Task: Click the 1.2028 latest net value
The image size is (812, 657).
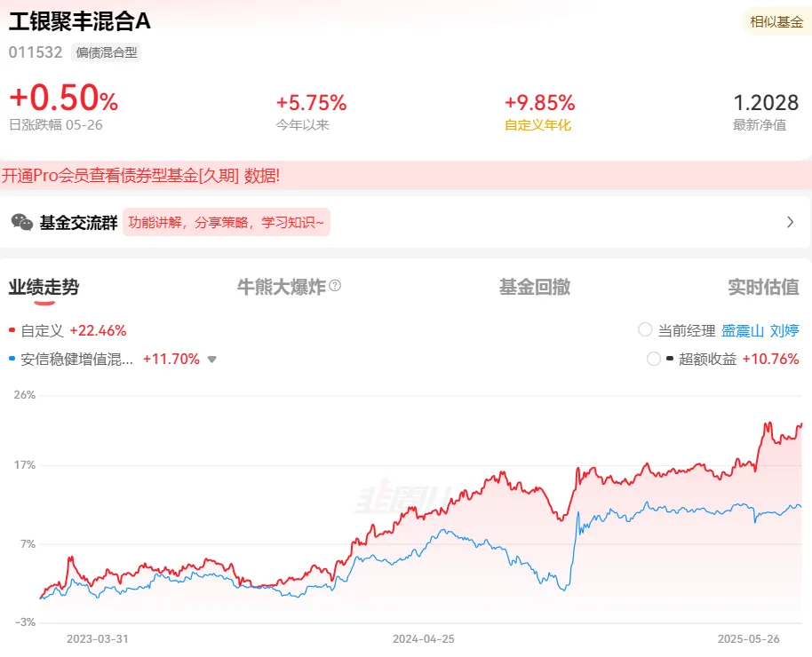Action: [766, 102]
